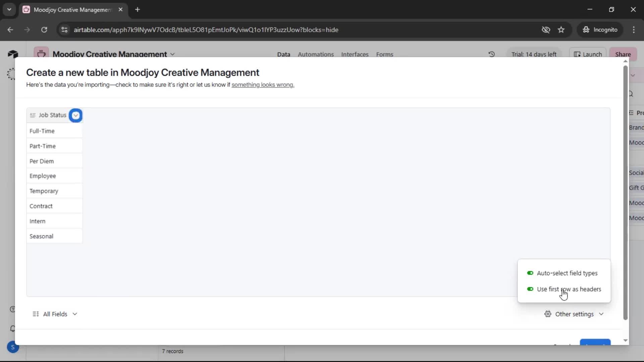Click the Job Status column header
Screen dimensions: 644x362
[52, 115]
